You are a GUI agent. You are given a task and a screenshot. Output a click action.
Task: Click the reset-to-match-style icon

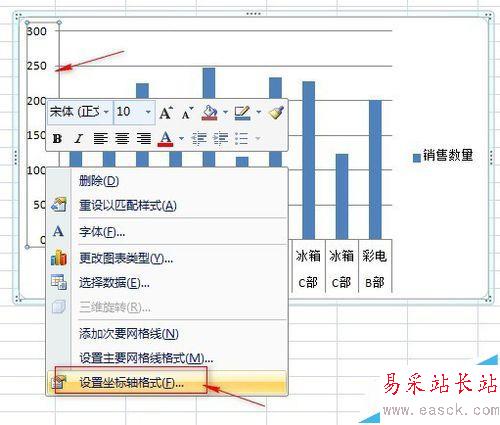59,205
